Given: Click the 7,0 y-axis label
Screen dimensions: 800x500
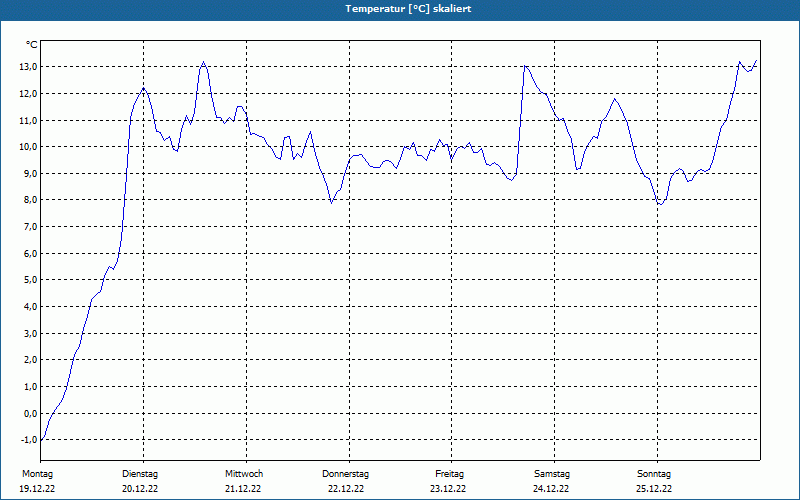Looking at the screenshot, I should [x=30, y=227].
